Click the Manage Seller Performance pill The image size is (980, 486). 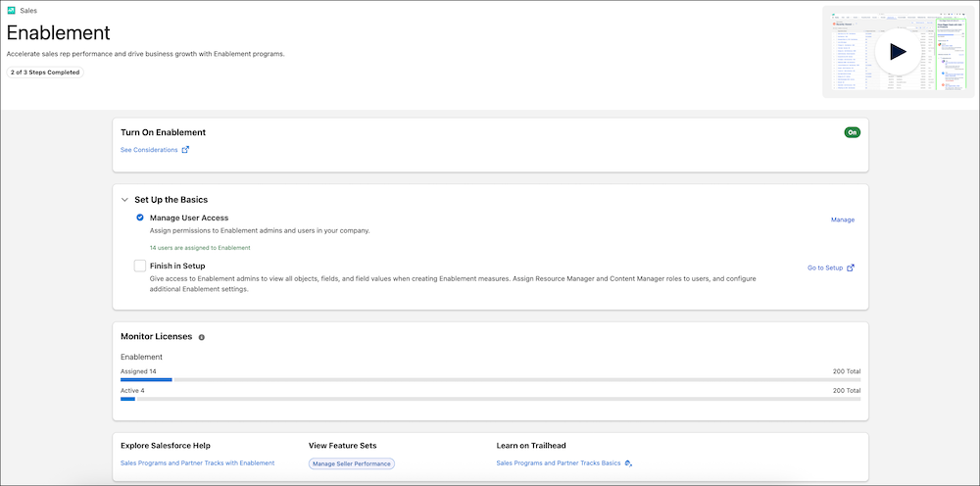pos(352,463)
